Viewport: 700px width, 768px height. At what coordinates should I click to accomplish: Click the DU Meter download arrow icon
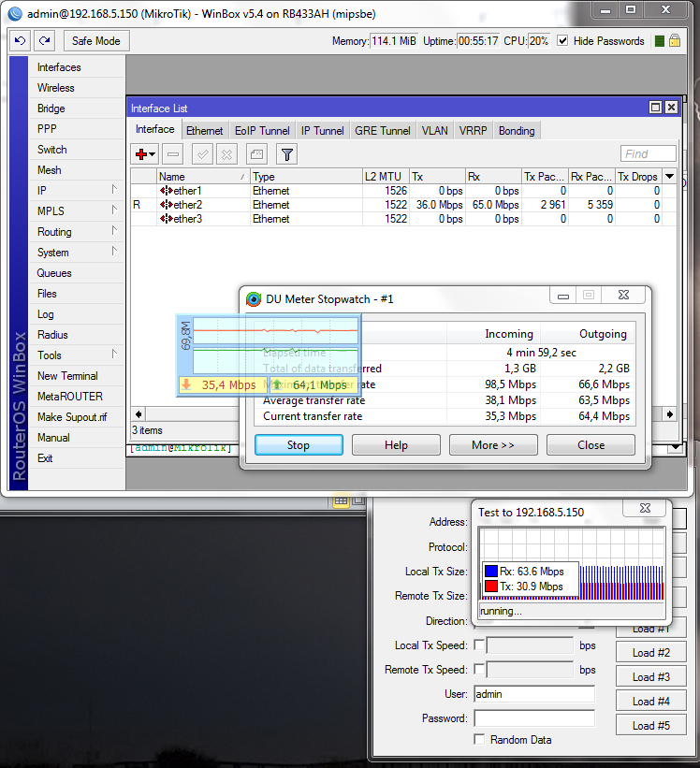pyautogui.click(x=186, y=384)
